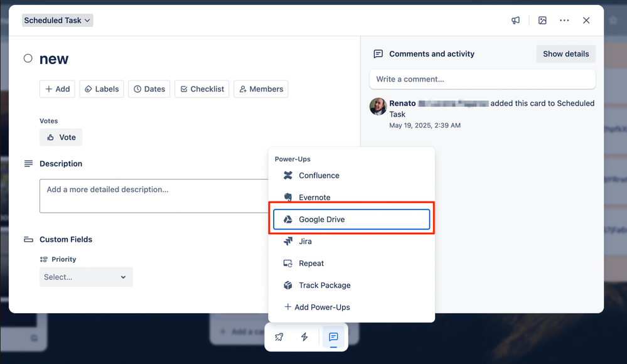The width and height of the screenshot is (627, 364).
Task: Open the three-dot card actions menu
Action: pyautogui.click(x=564, y=21)
